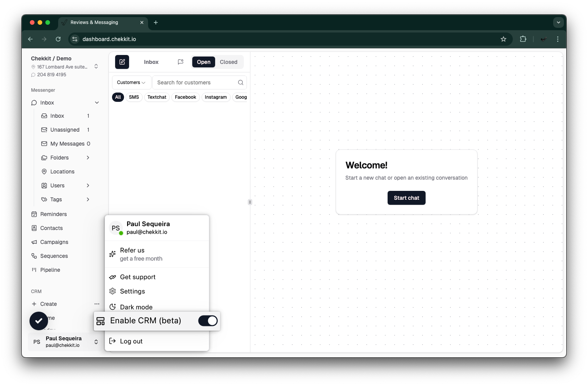588x386 pixels.
Task: Open the Customers dropdown
Action: click(131, 82)
